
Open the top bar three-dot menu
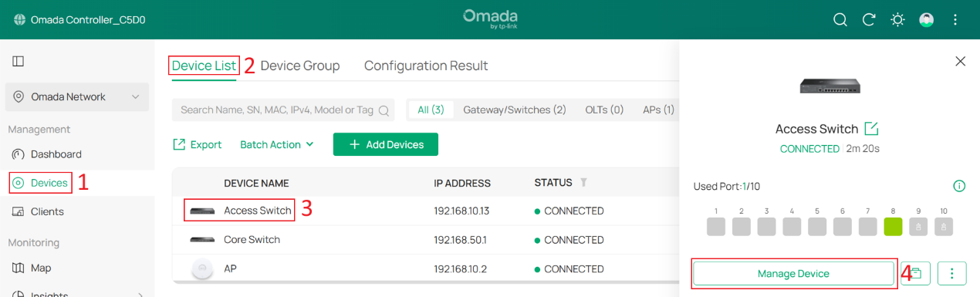[x=955, y=20]
